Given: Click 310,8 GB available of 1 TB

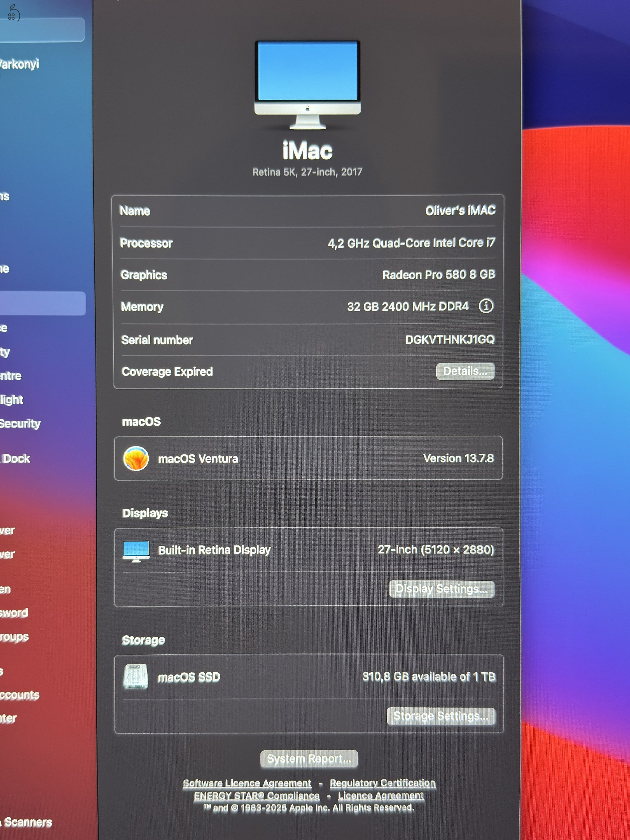Looking at the screenshot, I should [x=429, y=676].
